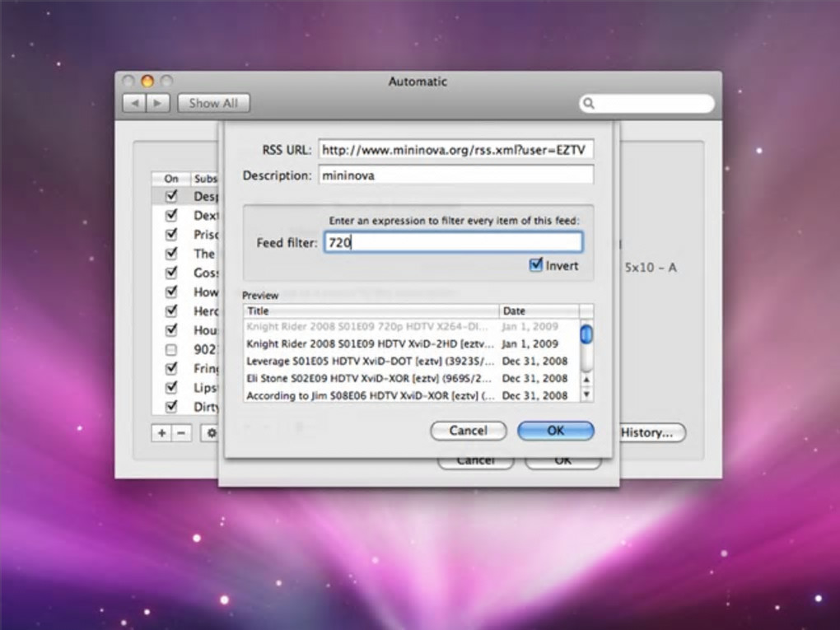Enable the unchecked 902 subscription checkbox
The height and width of the screenshot is (630, 840).
171,349
